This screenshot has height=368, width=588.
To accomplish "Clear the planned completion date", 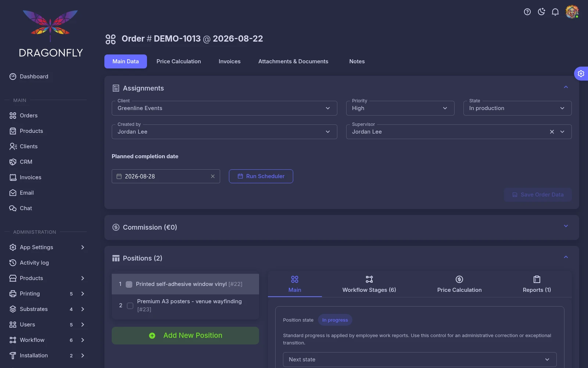I will click(213, 176).
